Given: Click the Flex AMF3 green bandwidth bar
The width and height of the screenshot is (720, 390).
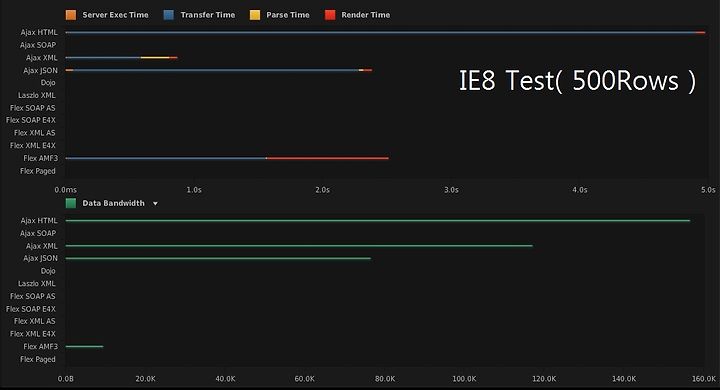Looking at the screenshot, I should coord(84,346).
